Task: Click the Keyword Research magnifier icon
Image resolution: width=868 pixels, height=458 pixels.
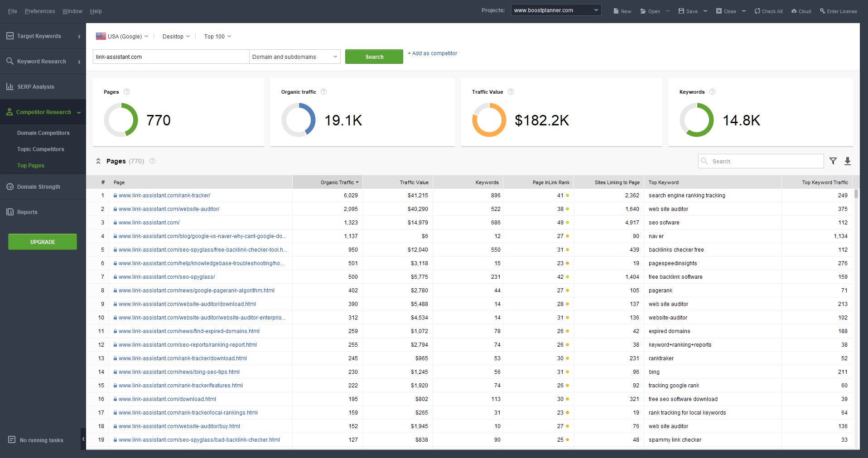Action: (10, 61)
